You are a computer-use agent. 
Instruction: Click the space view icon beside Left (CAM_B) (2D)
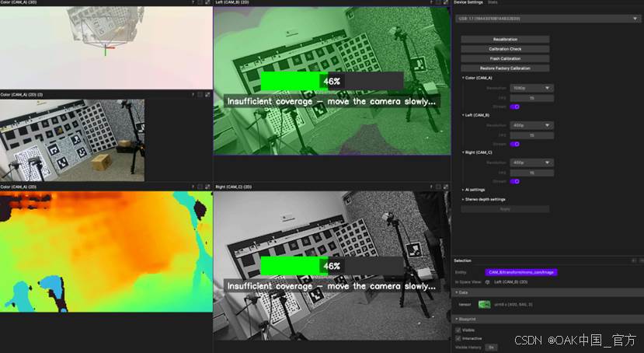click(488, 282)
